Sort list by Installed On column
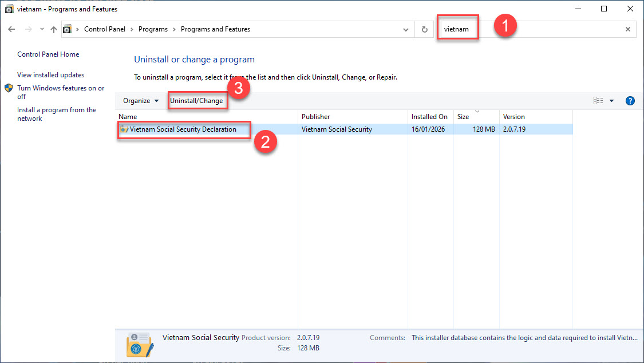The width and height of the screenshot is (644, 363). click(429, 117)
